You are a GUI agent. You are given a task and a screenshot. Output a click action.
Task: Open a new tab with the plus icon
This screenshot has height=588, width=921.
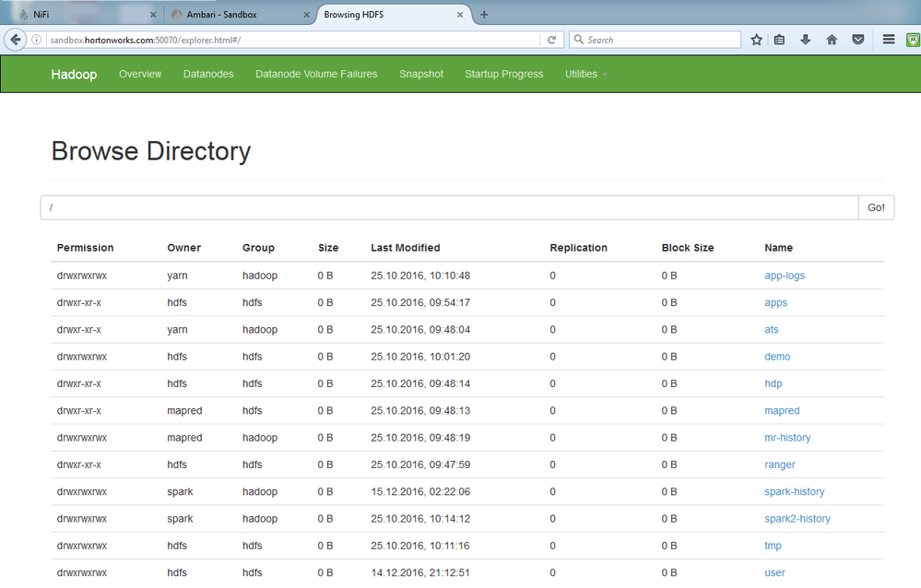pos(484,14)
